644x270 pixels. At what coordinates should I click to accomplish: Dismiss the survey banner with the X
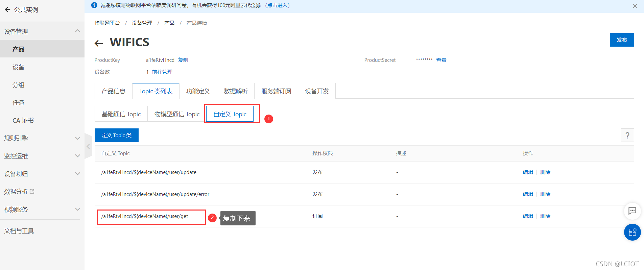pos(635,6)
